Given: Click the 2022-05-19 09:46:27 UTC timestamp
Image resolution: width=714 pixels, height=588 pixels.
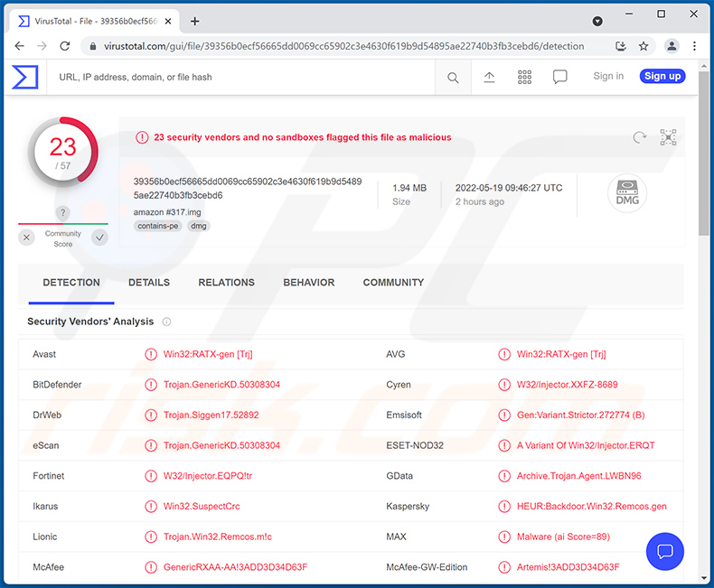Looking at the screenshot, I should [509, 188].
